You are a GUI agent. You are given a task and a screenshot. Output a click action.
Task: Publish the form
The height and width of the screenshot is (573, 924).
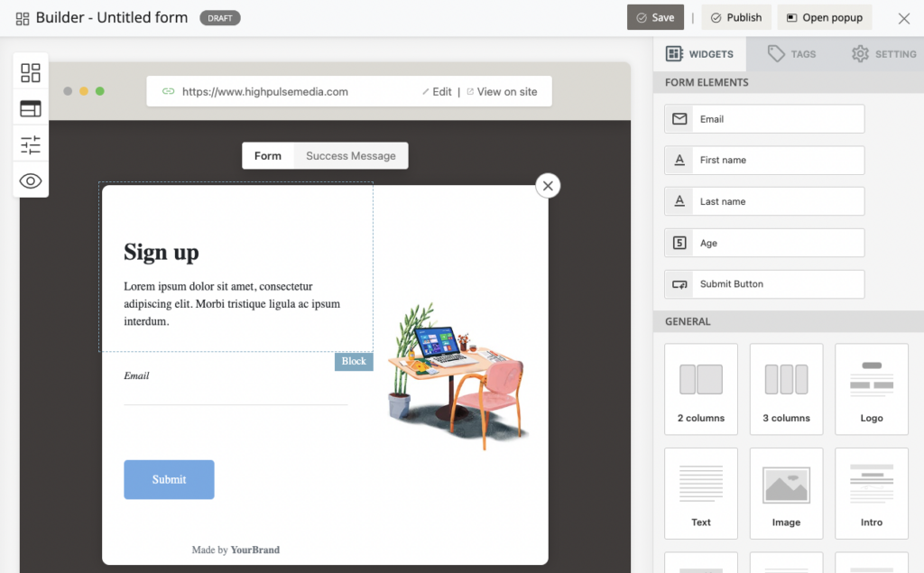(735, 17)
